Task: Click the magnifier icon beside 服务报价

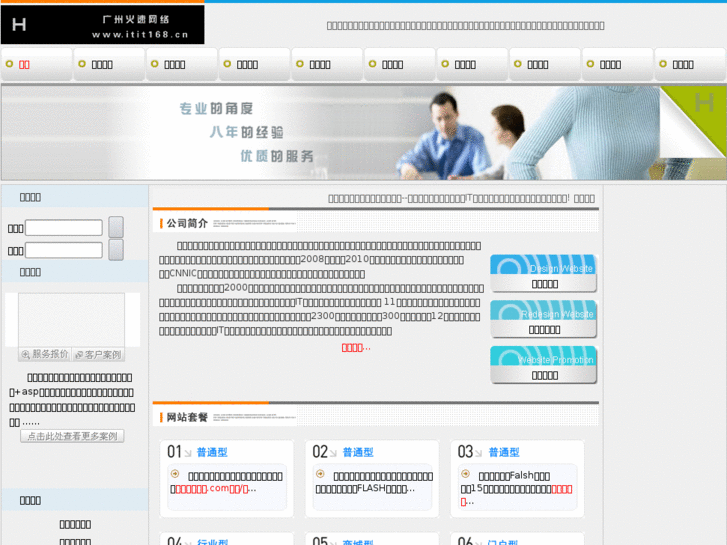Action: pos(26,355)
